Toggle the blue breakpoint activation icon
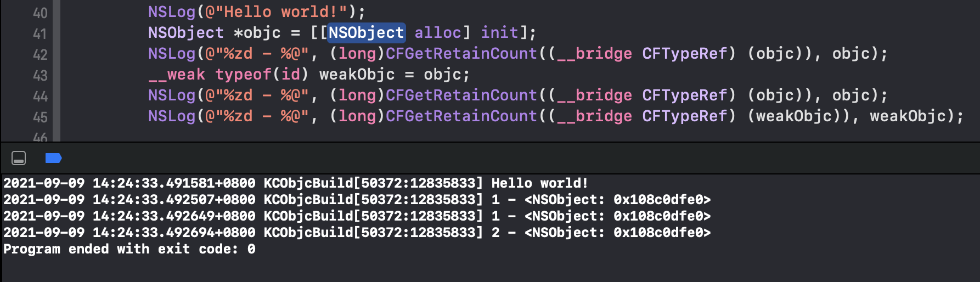980x282 pixels. 53,158
